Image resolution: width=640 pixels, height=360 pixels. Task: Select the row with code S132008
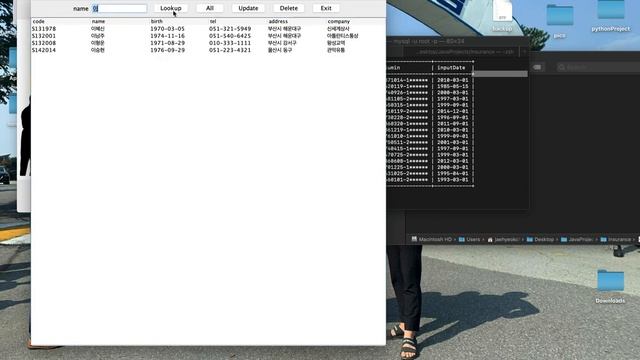(208, 43)
